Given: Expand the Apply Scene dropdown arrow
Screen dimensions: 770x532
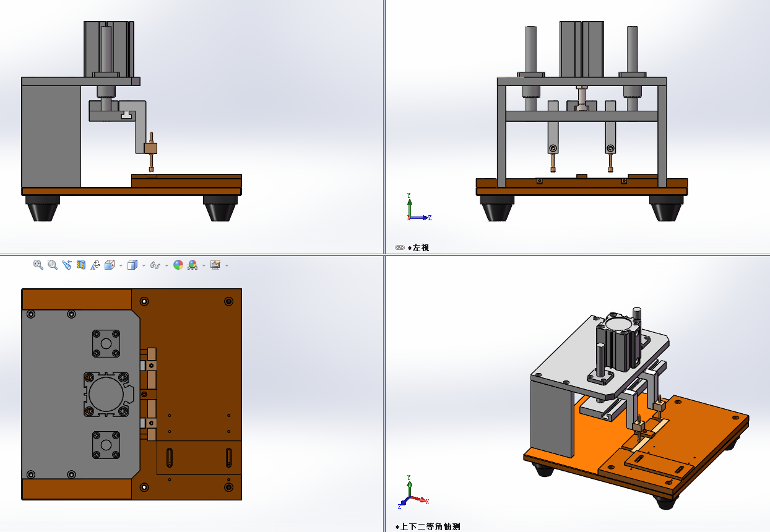Looking at the screenshot, I should pos(204,265).
